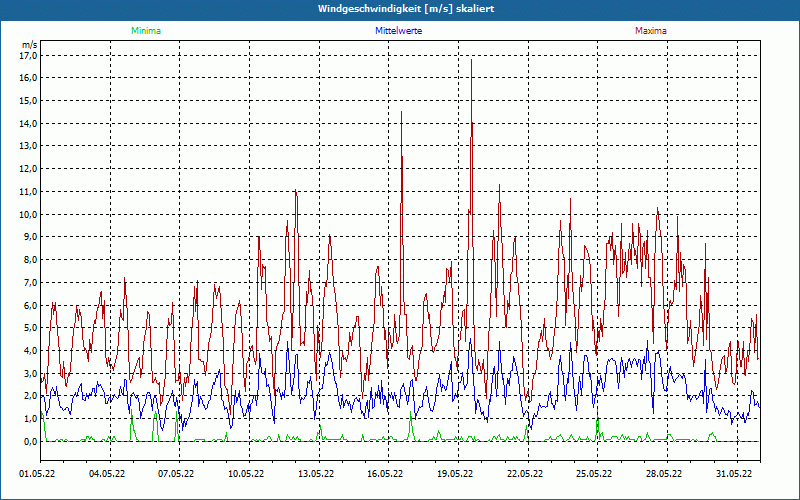800x500 pixels.
Task: Click the 07.05.22 date label
Action: tap(176, 474)
